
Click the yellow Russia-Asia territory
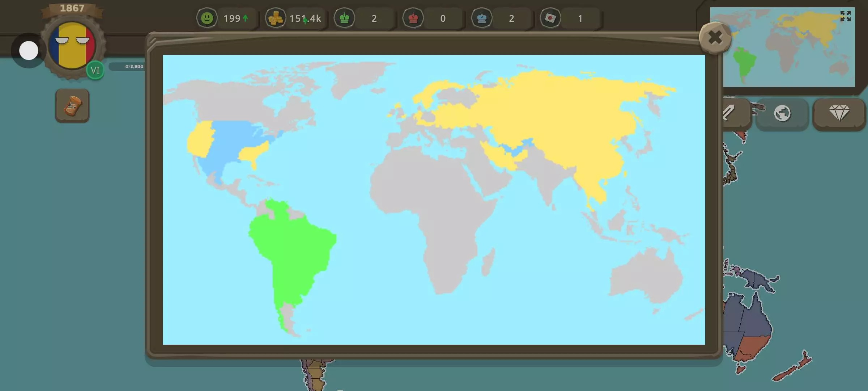coord(561,109)
